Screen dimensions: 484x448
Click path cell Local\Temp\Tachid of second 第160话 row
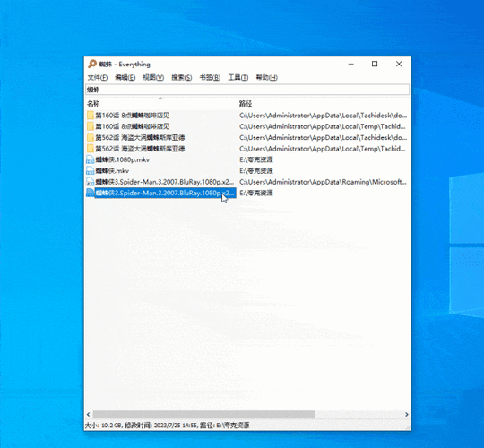323,126
